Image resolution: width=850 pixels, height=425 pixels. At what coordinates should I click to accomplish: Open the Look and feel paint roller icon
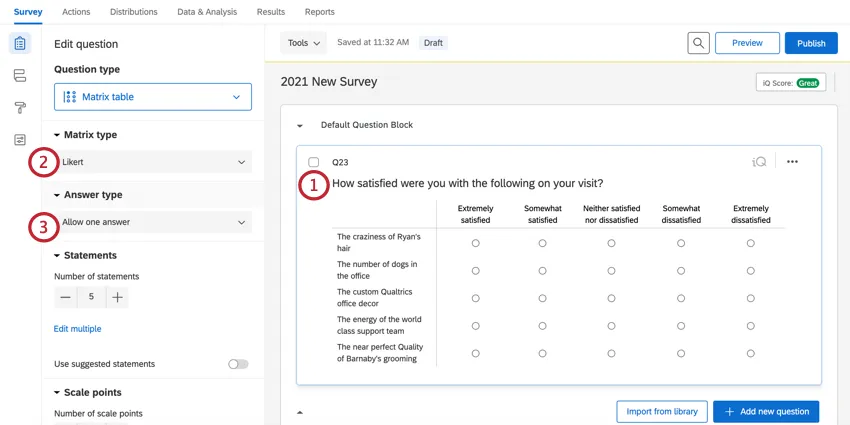point(20,108)
